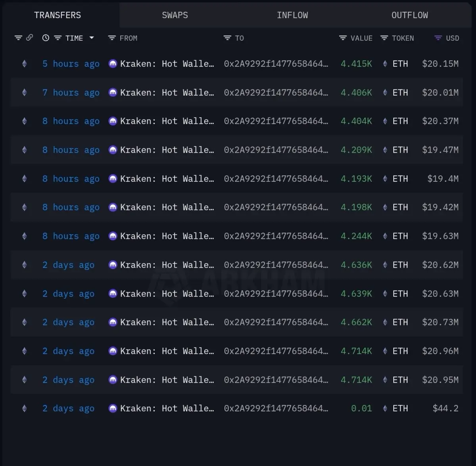Image resolution: width=476 pixels, height=466 pixels.
Task: Select the 4.639K value cell
Action: pyautogui.click(x=356, y=294)
